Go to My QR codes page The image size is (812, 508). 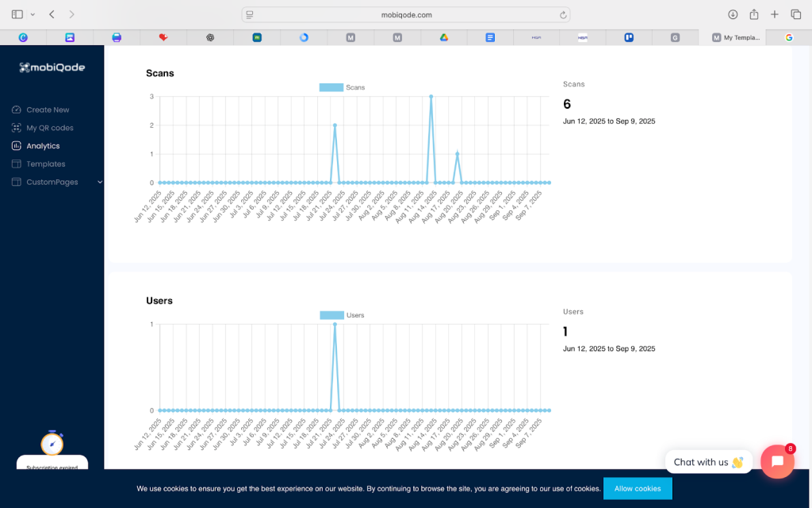pyautogui.click(x=49, y=128)
